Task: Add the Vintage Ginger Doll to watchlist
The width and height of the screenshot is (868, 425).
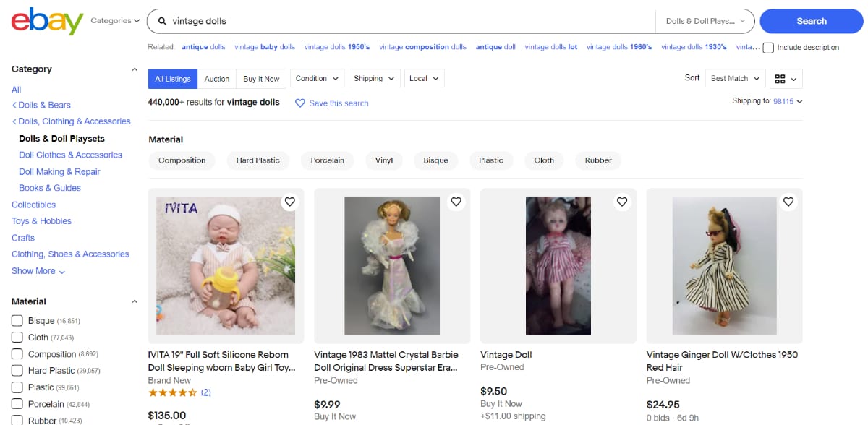Action: tap(788, 202)
